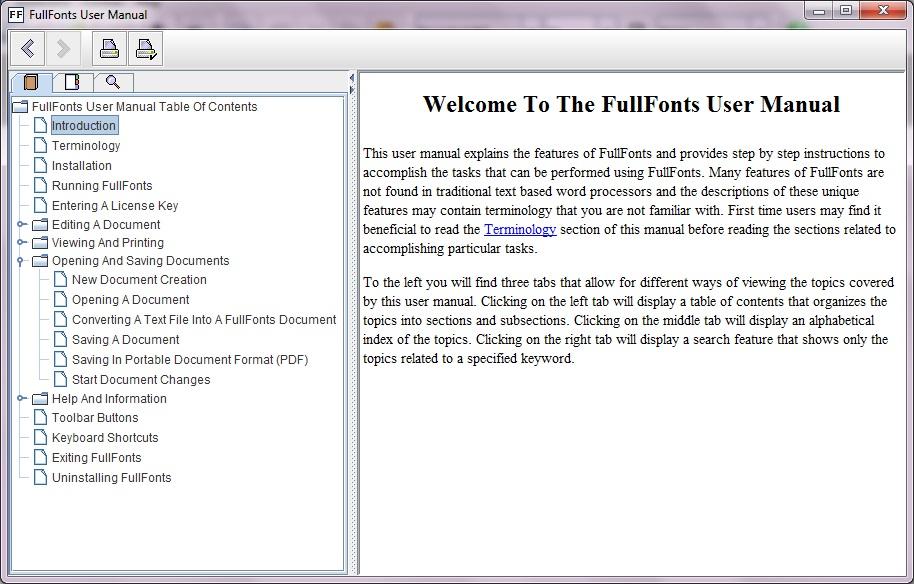This screenshot has width=914, height=584.
Task: Click the Back navigation arrow button
Action: point(27,48)
